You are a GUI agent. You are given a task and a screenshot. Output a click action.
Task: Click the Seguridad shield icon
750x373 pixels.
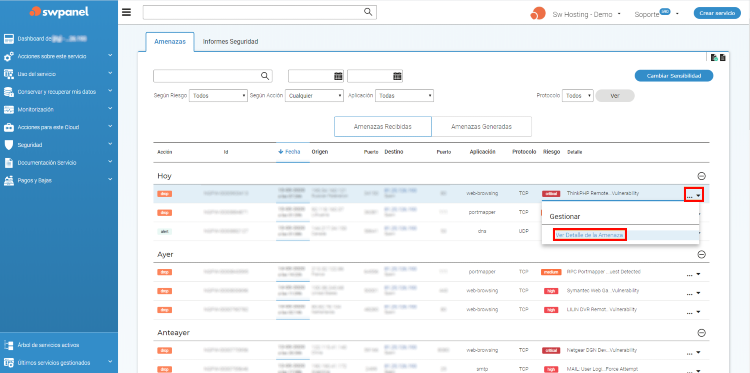[9, 145]
